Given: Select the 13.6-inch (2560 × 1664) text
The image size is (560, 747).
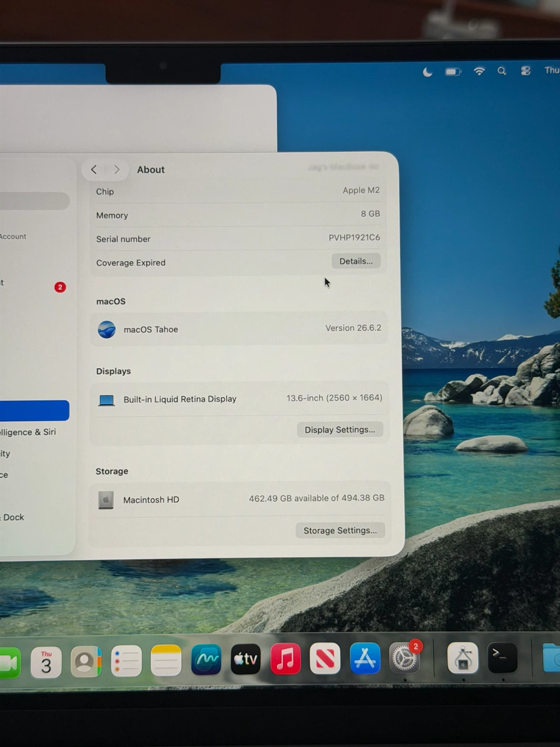Looking at the screenshot, I should click(x=334, y=398).
